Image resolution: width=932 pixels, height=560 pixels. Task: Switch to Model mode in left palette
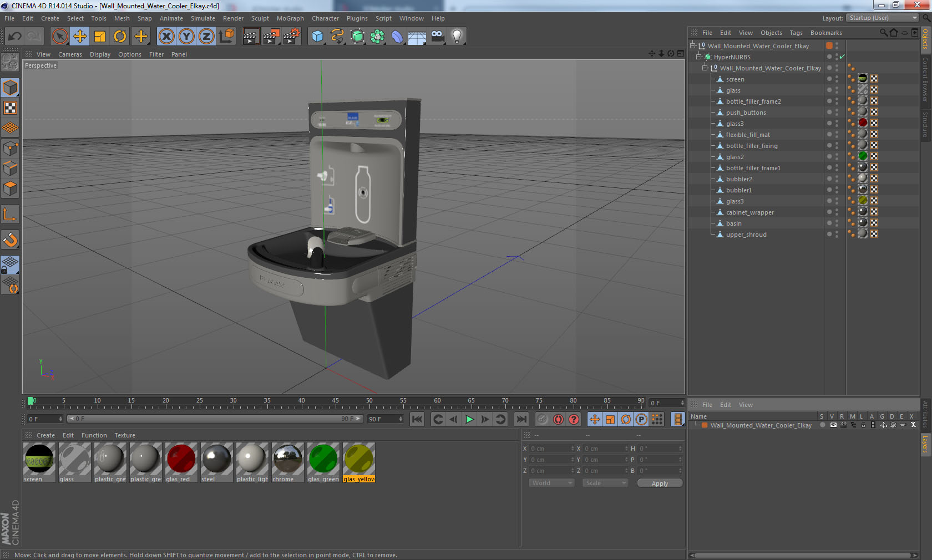[x=10, y=88]
